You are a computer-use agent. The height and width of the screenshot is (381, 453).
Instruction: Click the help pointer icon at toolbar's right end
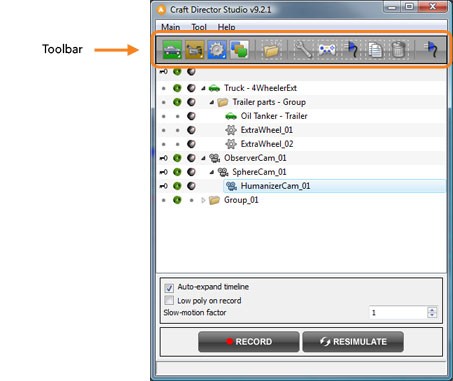pos(431,50)
